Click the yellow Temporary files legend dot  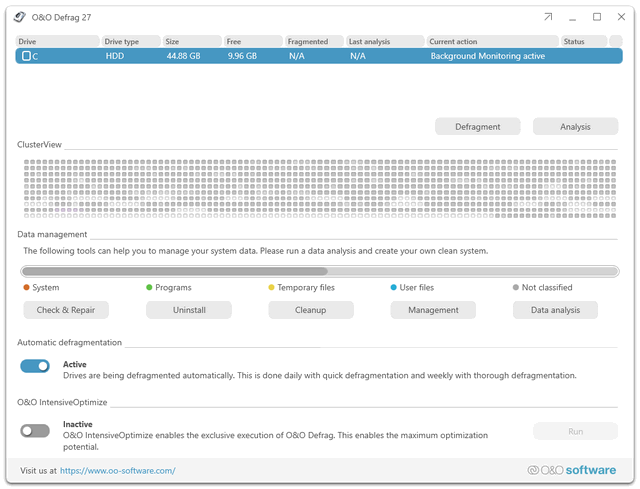pyautogui.click(x=271, y=288)
